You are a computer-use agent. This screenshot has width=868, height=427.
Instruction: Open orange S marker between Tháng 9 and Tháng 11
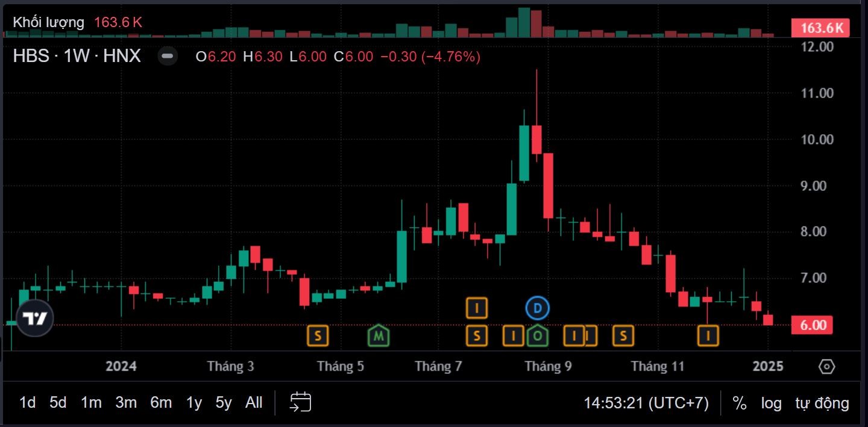click(623, 335)
